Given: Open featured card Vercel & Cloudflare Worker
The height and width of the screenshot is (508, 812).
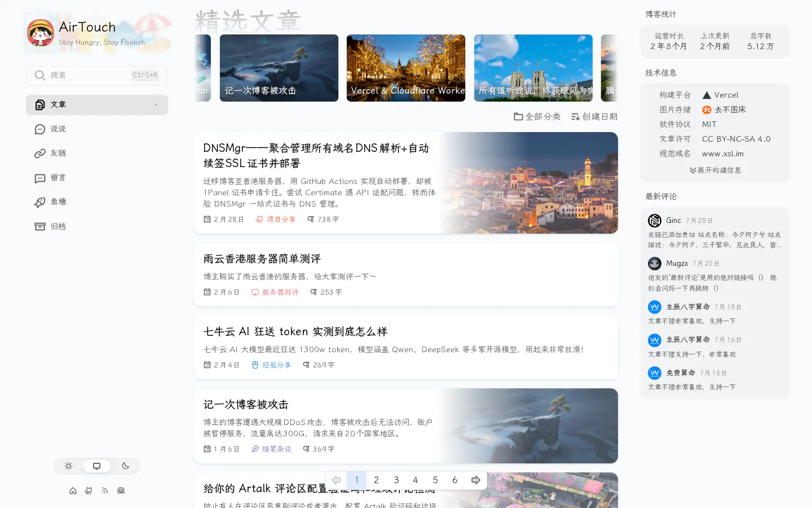Looking at the screenshot, I should tap(406, 68).
